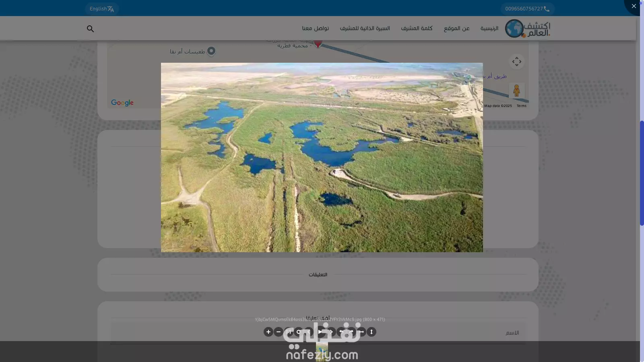Show image at 1:1 actual size
644x362 pixels.
pyautogui.click(x=289, y=332)
